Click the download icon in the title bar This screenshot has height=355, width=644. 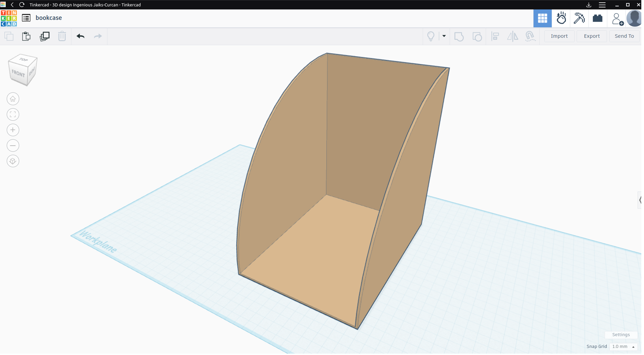pyautogui.click(x=589, y=5)
